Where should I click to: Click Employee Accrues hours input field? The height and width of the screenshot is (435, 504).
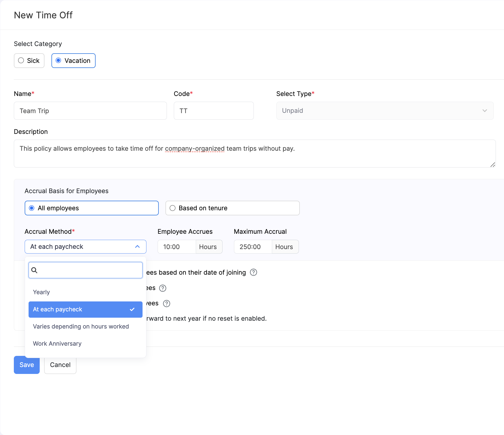point(177,247)
